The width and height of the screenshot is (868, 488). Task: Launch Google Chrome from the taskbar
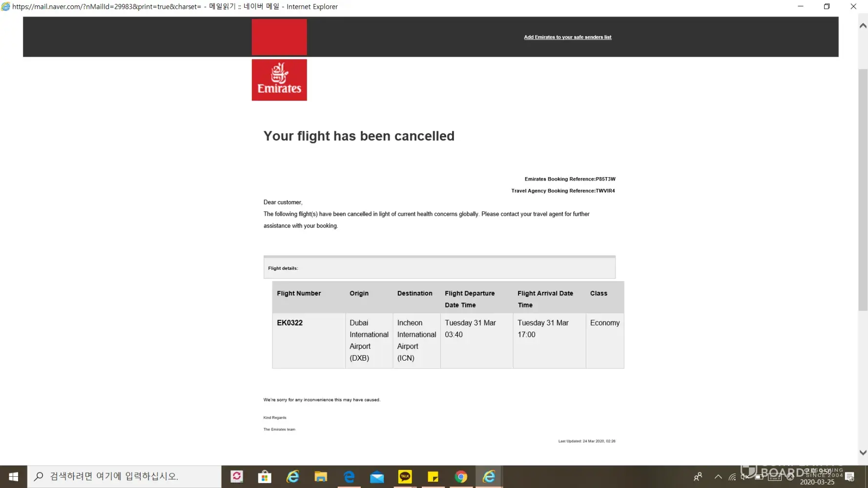coord(461,476)
